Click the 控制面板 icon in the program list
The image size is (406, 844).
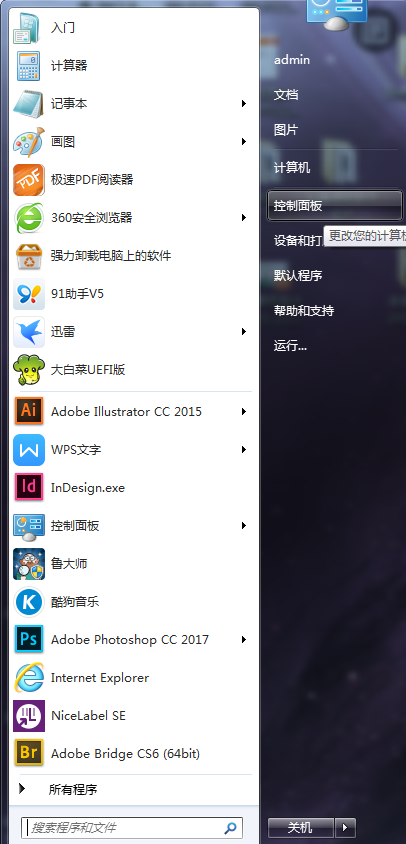(29, 526)
